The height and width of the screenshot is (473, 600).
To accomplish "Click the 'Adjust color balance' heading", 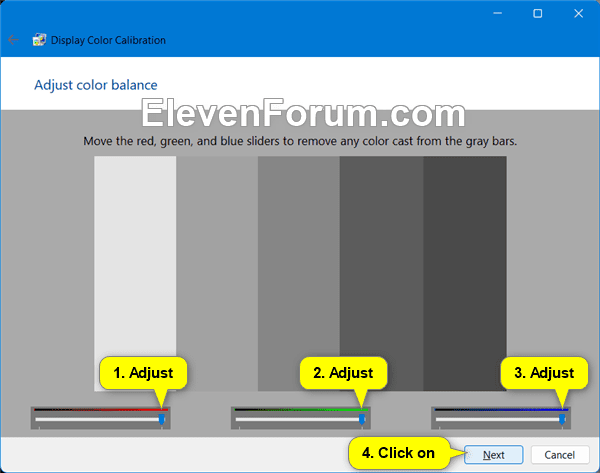I will click(96, 85).
